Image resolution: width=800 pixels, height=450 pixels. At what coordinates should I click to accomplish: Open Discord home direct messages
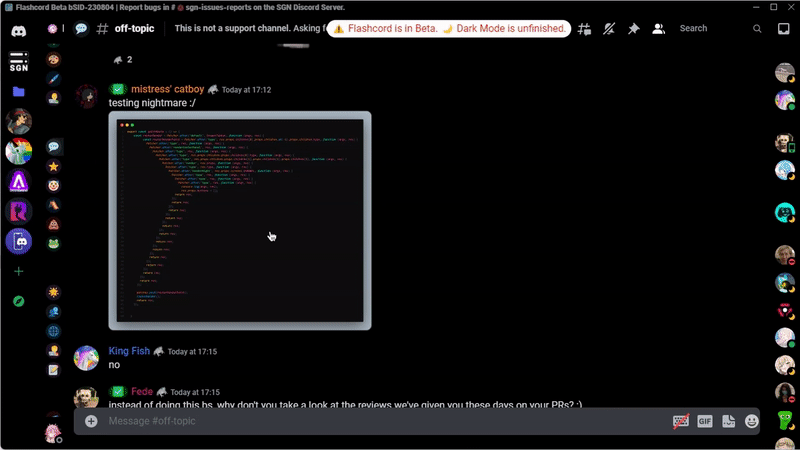click(19, 31)
